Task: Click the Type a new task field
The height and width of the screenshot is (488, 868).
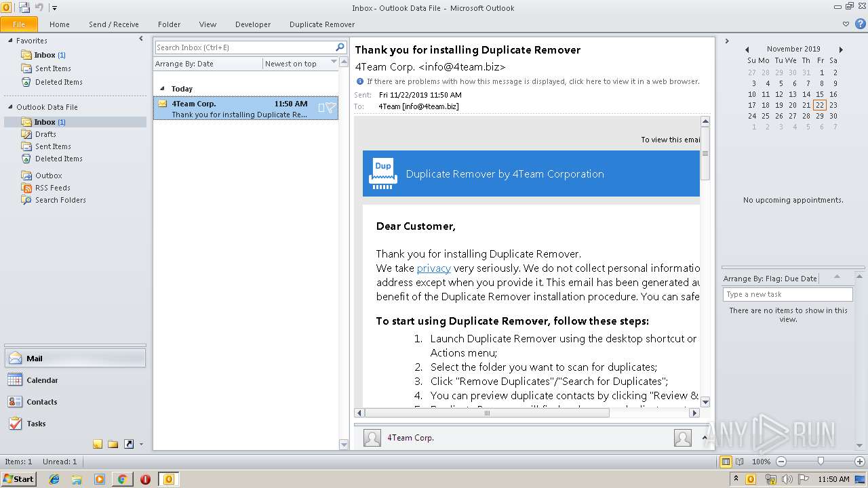Action: [788, 294]
